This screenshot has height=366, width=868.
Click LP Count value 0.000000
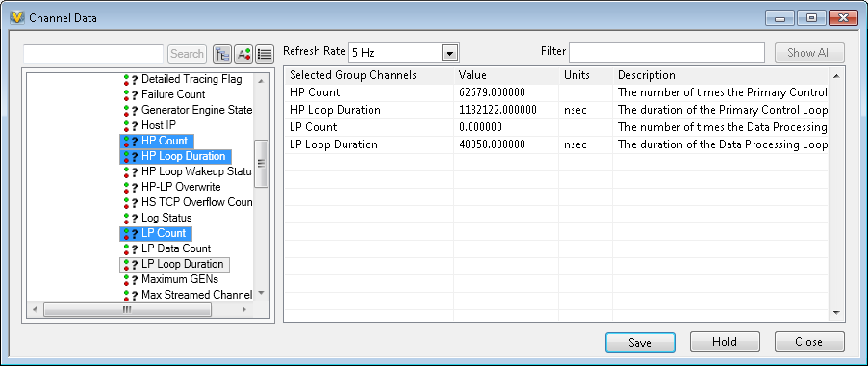click(480, 127)
